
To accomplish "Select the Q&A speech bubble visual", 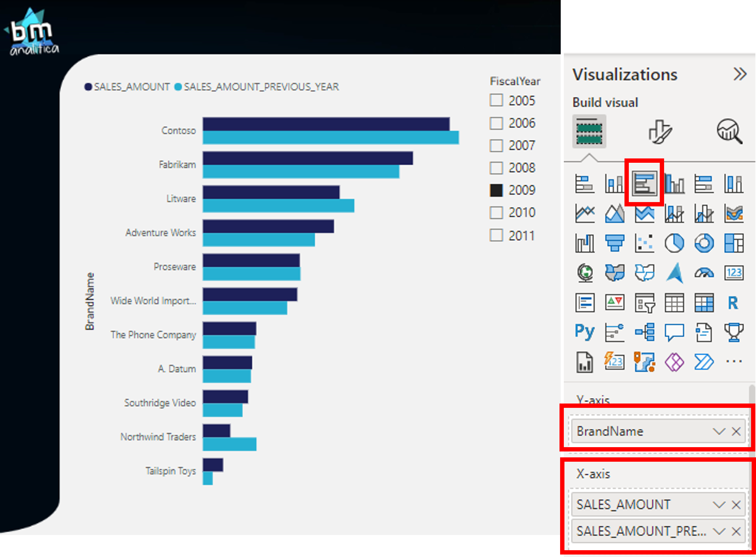I will [674, 332].
